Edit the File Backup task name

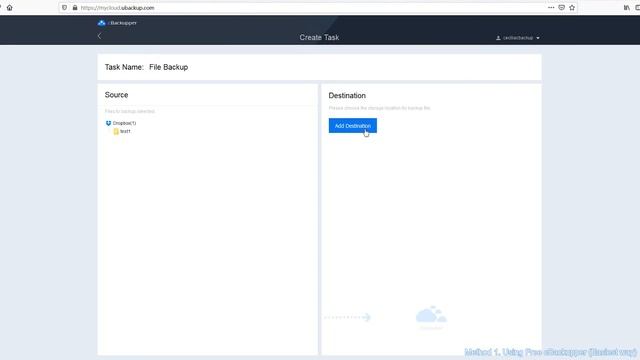coord(169,67)
